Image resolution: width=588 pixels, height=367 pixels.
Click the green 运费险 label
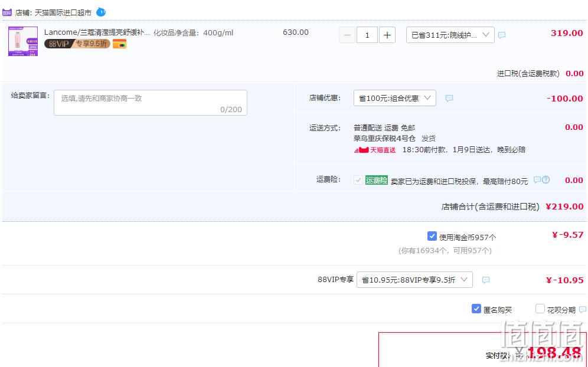click(377, 181)
